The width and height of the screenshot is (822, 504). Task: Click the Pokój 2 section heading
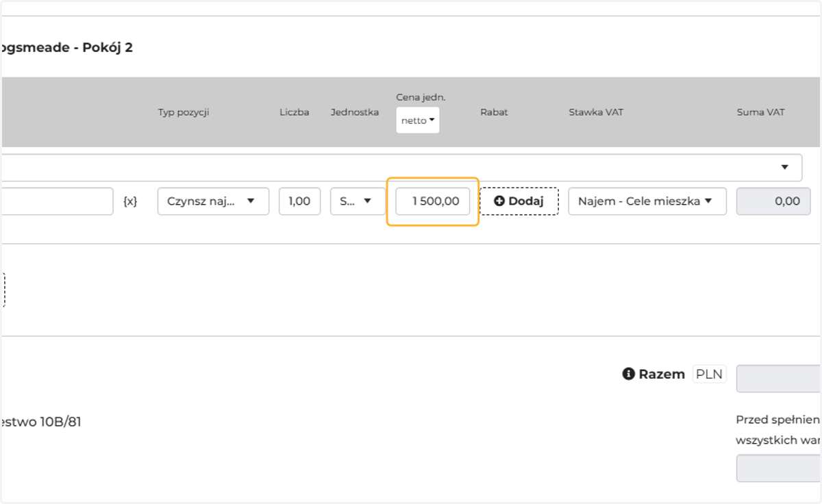(66, 49)
